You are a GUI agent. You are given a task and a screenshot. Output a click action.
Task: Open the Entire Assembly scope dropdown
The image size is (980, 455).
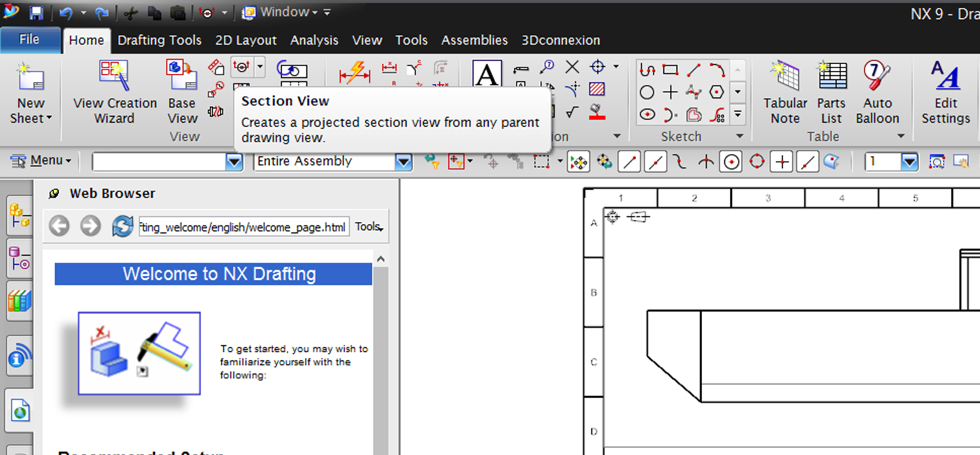coord(404,162)
